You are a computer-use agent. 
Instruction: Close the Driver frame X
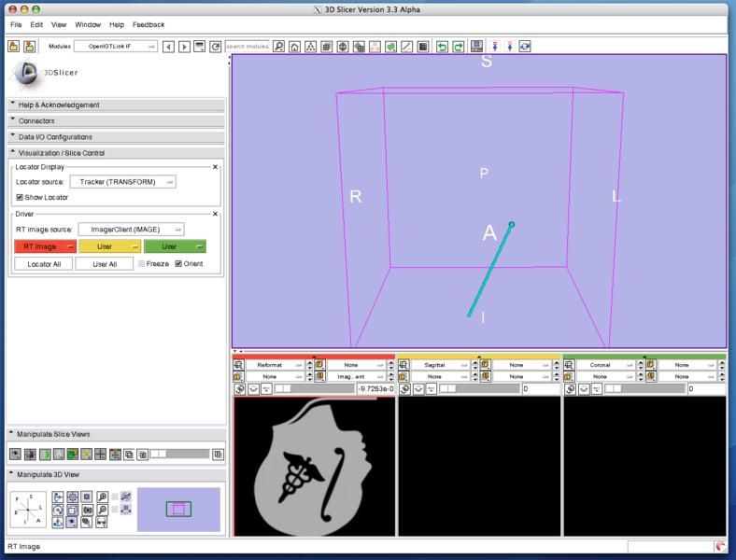point(215,214)
